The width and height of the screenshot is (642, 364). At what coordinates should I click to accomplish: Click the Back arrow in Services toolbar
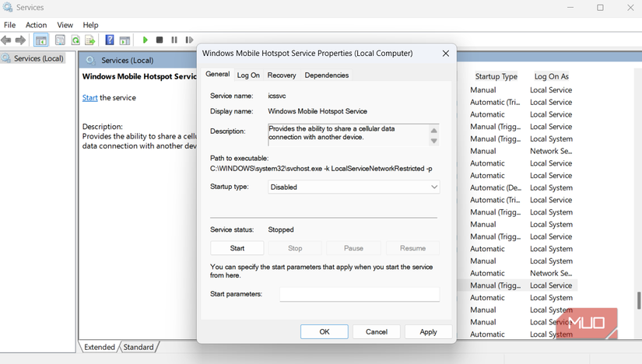(x=5, y=40)
